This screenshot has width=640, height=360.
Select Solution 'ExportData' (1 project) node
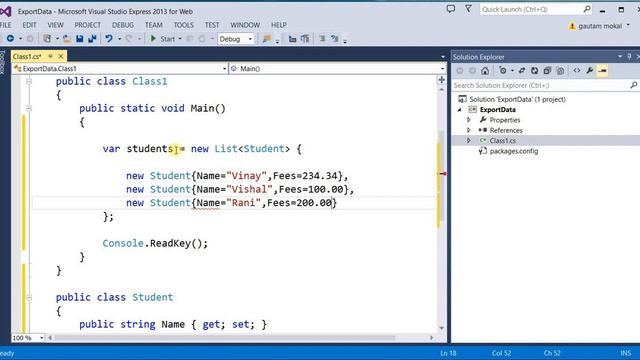click(x=517, y=99)
